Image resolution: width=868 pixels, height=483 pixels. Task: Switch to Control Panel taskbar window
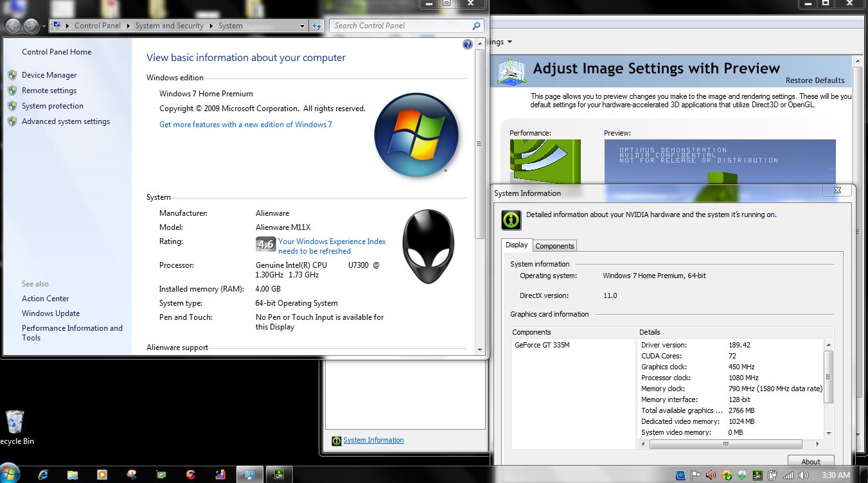[x=249, y=475]
